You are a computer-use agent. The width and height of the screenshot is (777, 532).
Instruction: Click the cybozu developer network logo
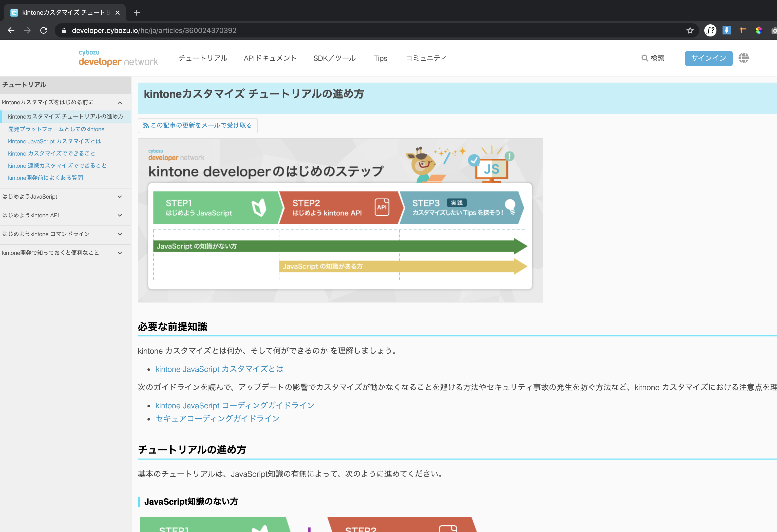point(118,59)
